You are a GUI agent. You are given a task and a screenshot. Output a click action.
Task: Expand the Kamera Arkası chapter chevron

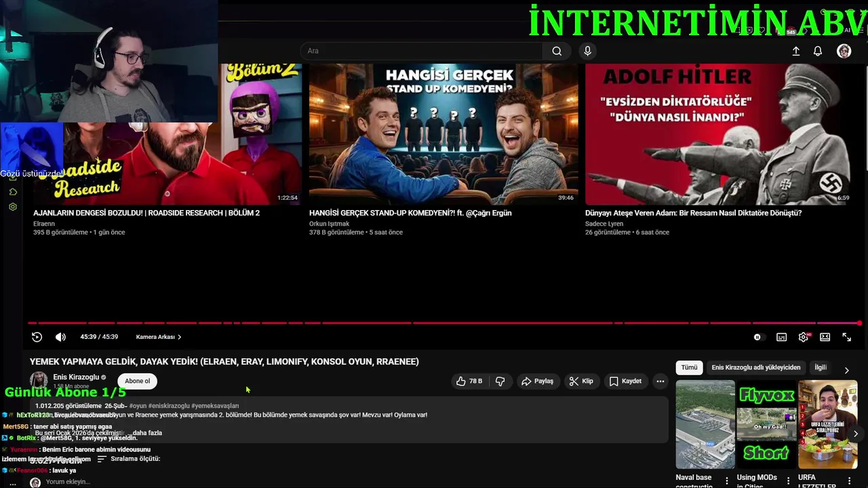coord(179,337)
